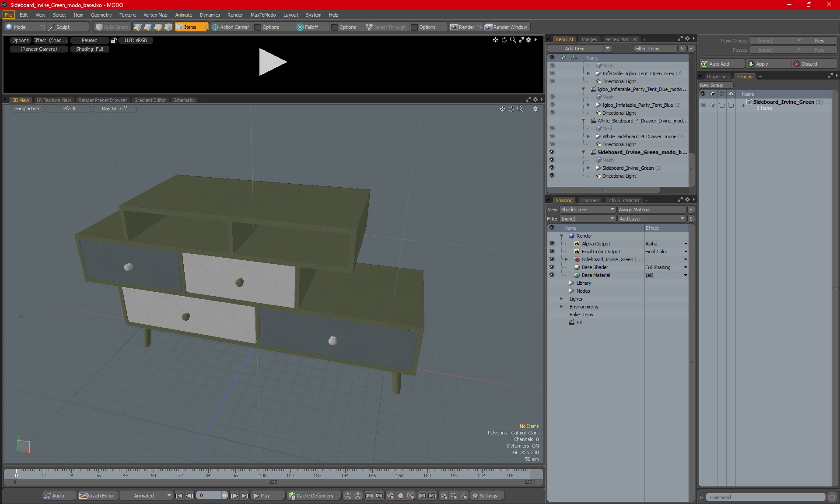Click Auto Add button in Groups panel
The image size is (840, 504).
pos(721,64)
